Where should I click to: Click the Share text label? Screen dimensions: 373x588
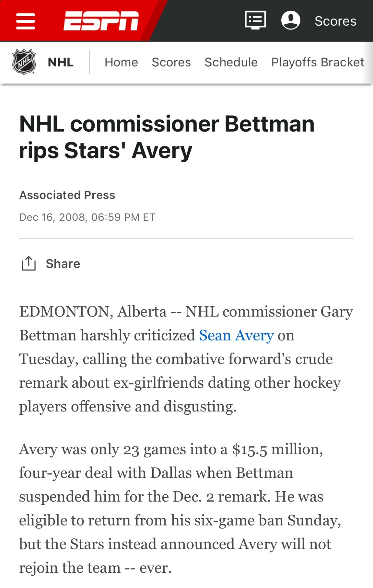[63, 263]
